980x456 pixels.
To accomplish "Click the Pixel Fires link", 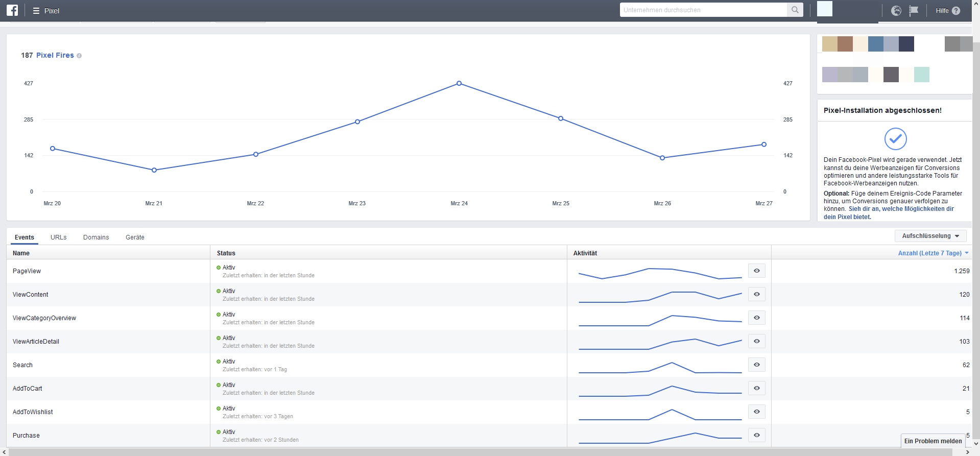I will (x=55, y=55).
